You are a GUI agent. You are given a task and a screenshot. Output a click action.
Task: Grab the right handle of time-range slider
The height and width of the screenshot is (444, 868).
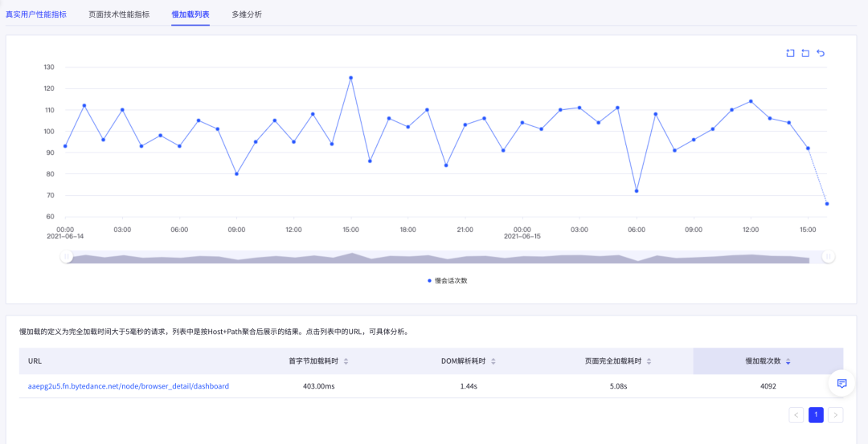tap(828, 257)
